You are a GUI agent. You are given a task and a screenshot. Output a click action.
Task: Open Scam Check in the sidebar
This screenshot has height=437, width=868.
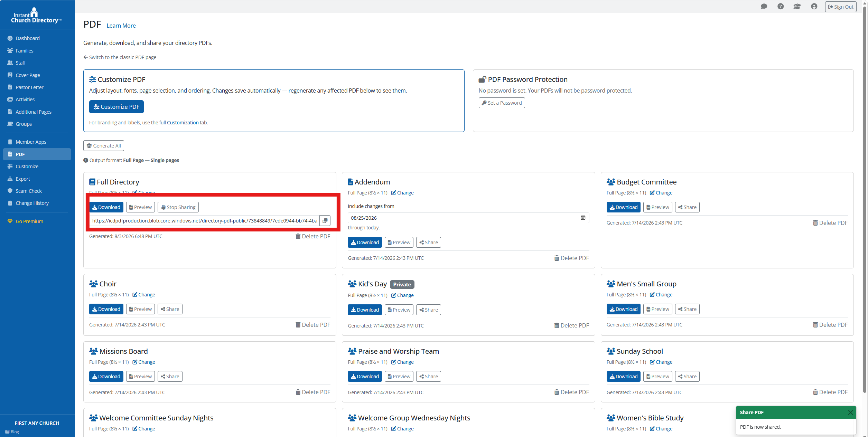click(x=37, y=191)
